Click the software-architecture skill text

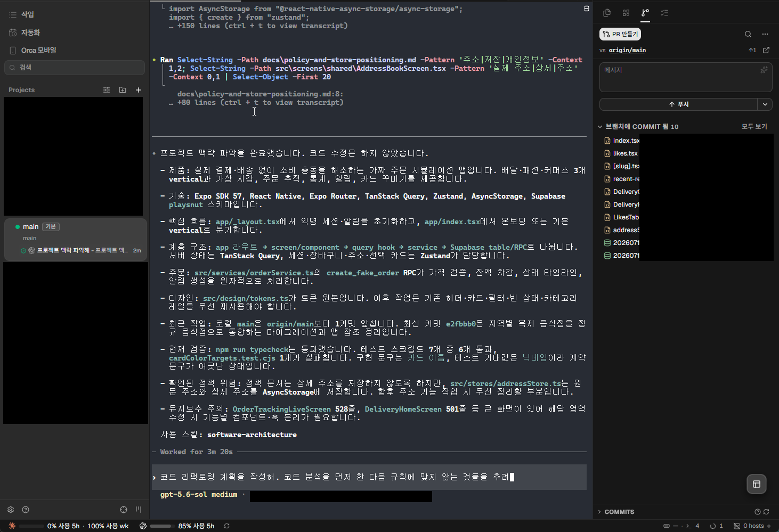(252, 435)
